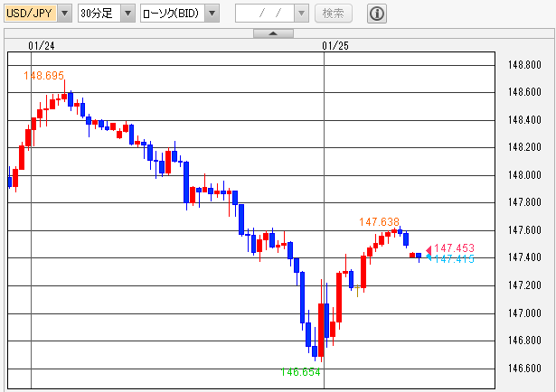Select the USD/JPY currency pair field
The image size is (556, 392).
click(31, 14)
